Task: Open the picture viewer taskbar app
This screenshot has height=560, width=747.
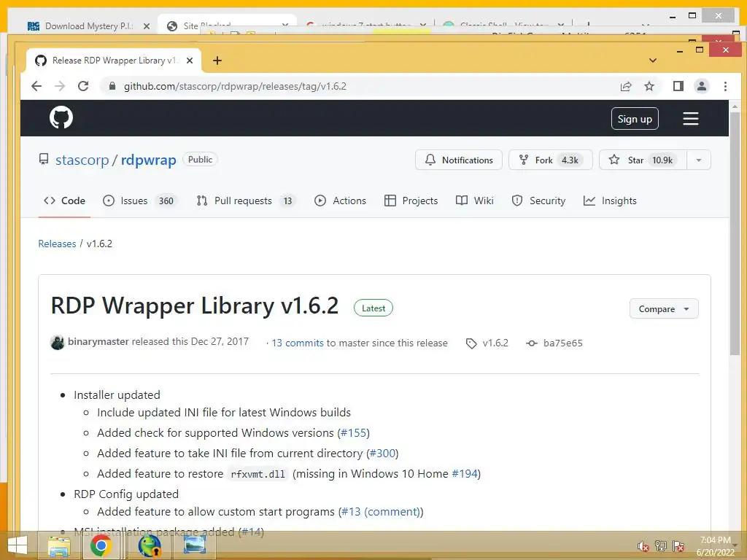Action: 195,545
